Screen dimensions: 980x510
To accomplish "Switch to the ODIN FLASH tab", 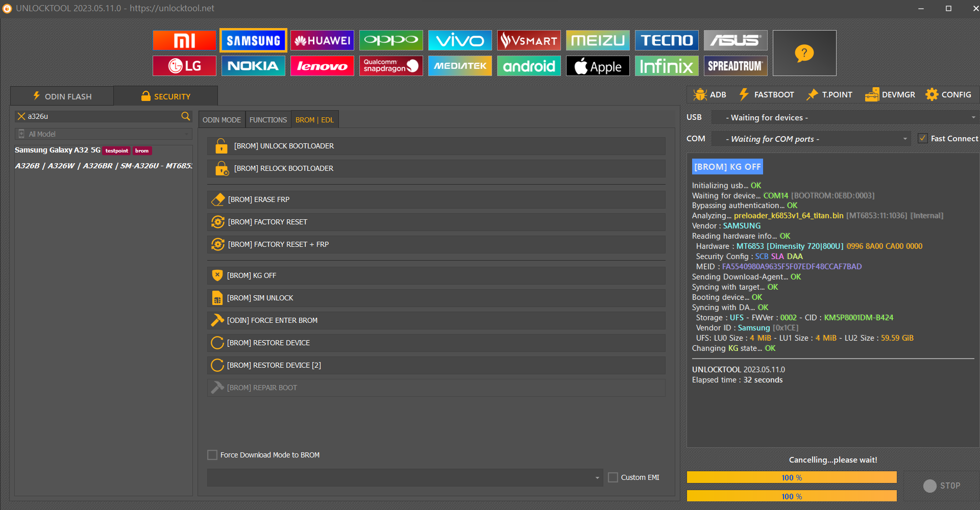I will click(62, 96).
